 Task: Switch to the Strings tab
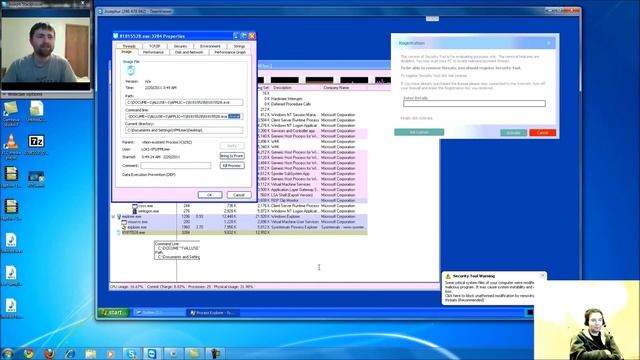(x=239, y=46)
